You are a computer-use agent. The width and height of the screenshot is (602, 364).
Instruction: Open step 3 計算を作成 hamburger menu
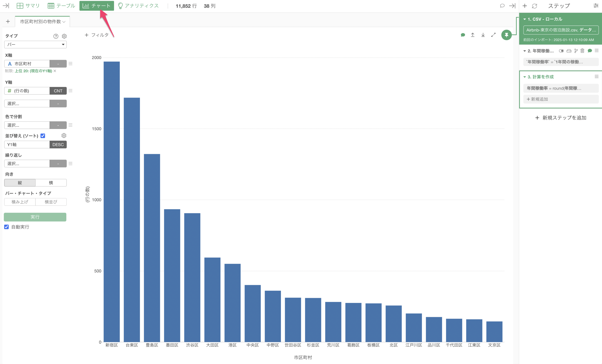597,77
